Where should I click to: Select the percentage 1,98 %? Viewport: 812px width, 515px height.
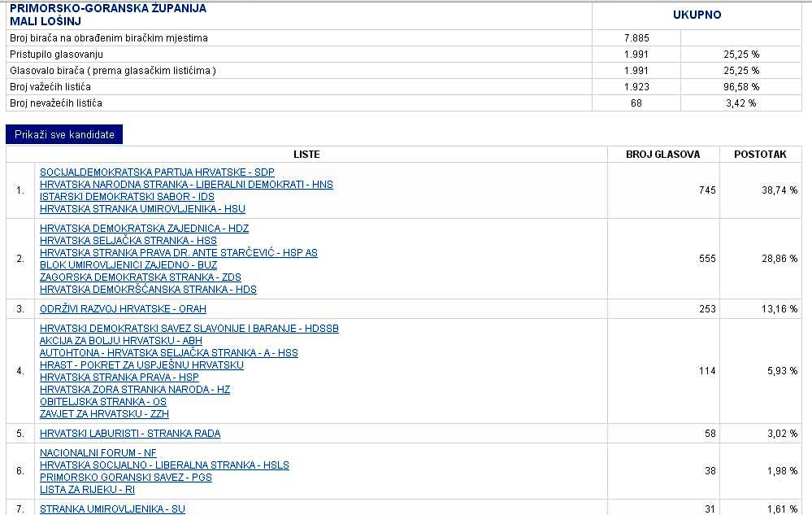point(783,471)
